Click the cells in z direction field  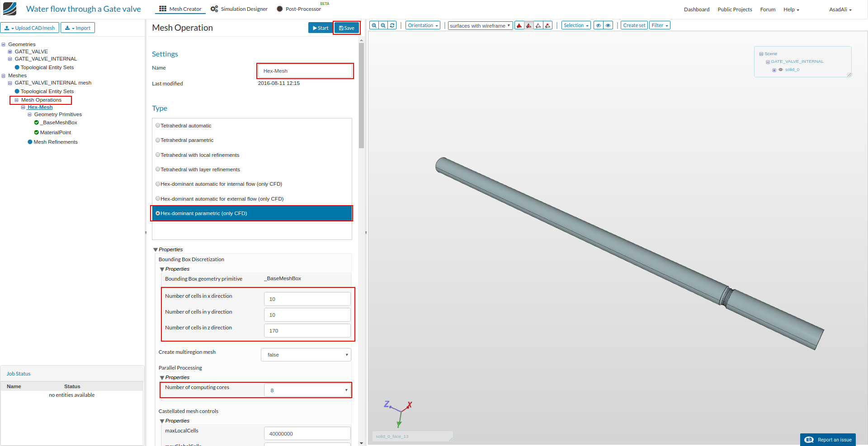[x=307, y=331]
